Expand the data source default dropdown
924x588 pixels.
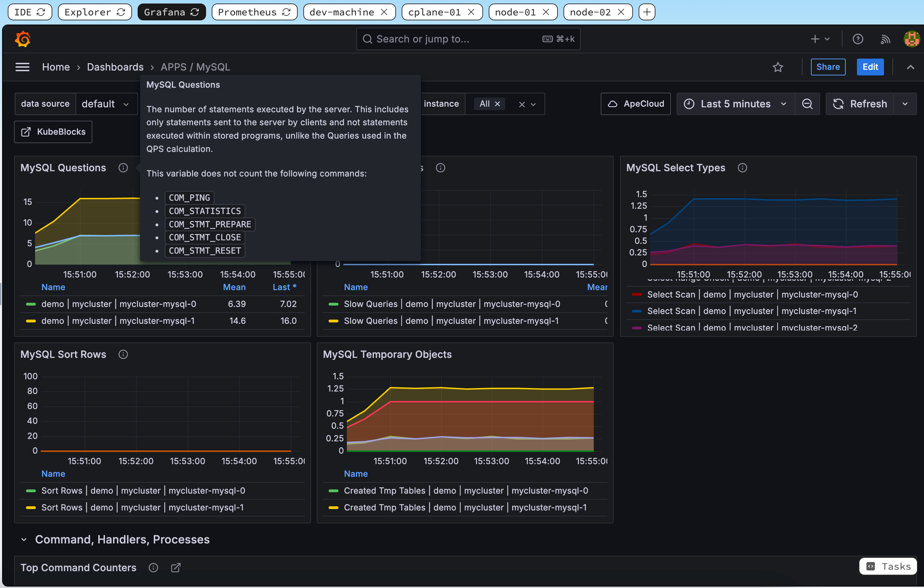104,104
